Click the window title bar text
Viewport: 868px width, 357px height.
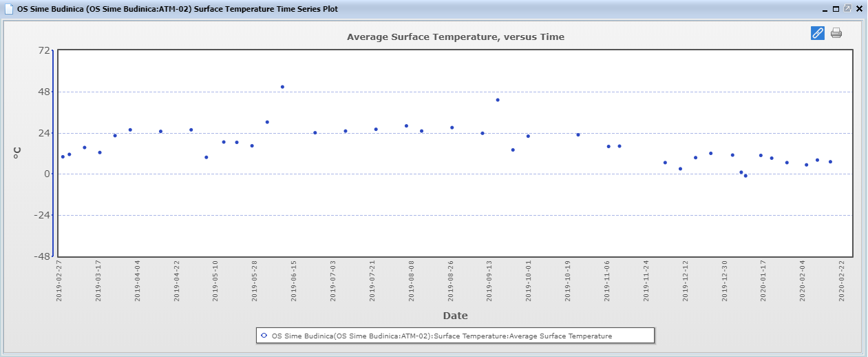pos(178,9)
